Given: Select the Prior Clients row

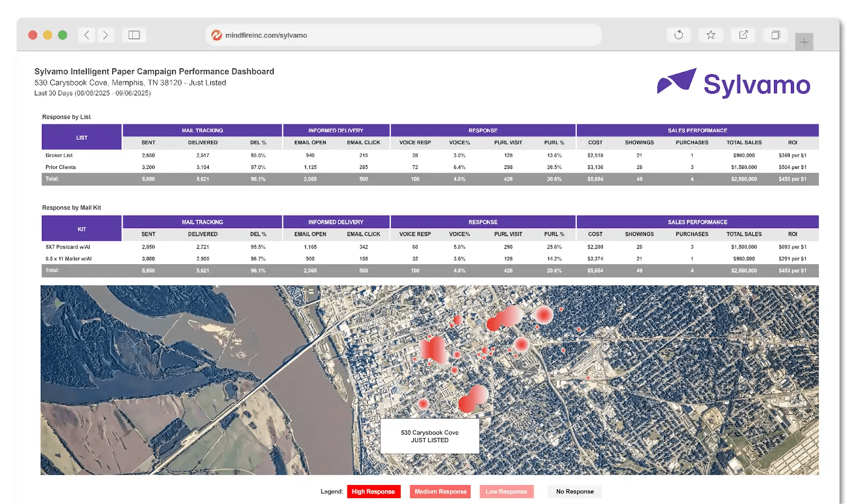Looking at the screenshot, I should tap(61, 167).
